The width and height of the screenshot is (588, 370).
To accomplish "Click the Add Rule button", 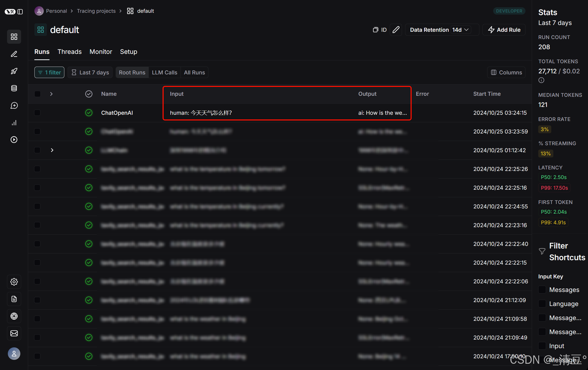I will tap(504, 30).
